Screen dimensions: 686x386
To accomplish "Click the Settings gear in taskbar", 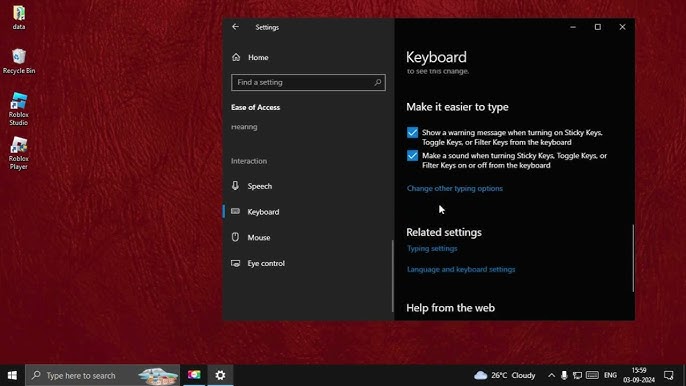I will [x=220, y=375].
